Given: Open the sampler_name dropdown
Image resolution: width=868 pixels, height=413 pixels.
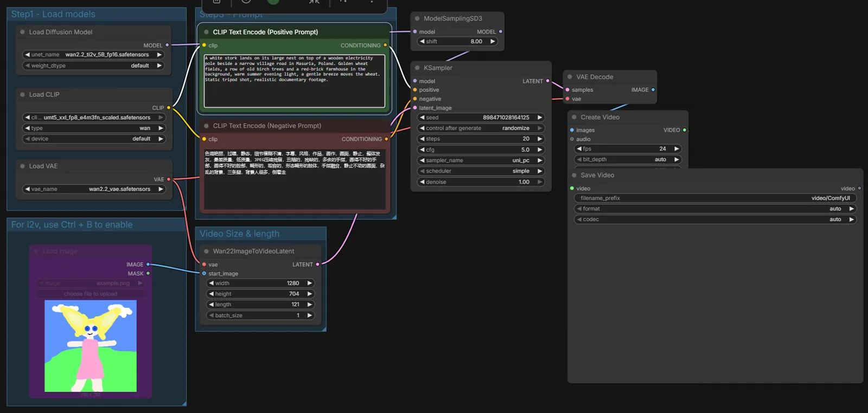Looking at the screenshot, I should pyautogui.click(x=481, y=160).
